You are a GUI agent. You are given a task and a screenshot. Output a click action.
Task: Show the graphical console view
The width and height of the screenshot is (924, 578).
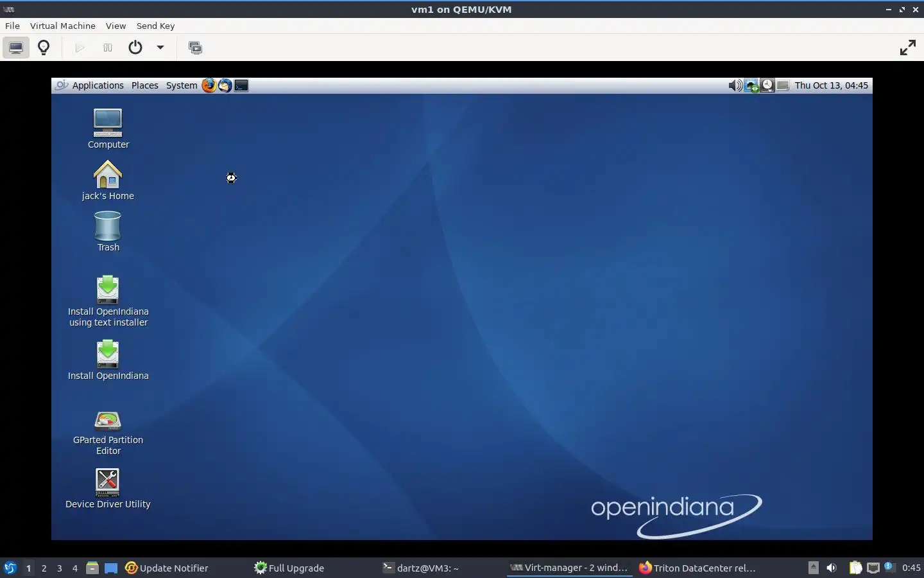tap(16, 48)
